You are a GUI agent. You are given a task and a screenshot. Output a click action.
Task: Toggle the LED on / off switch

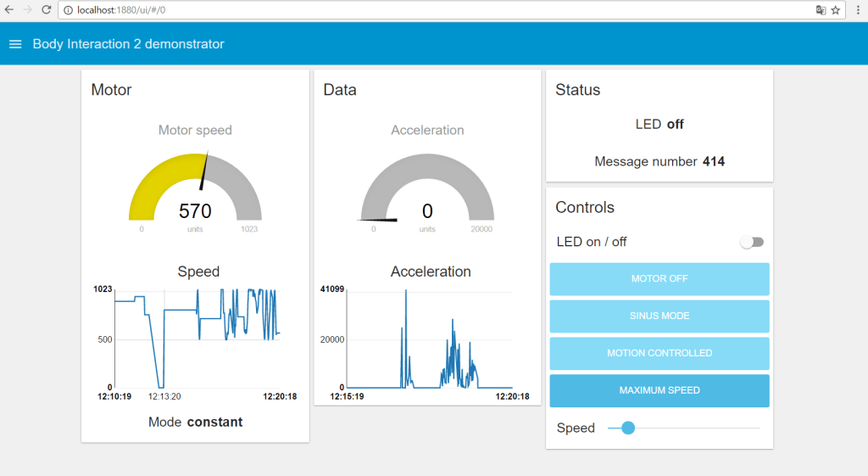click(x=752, y=242)
